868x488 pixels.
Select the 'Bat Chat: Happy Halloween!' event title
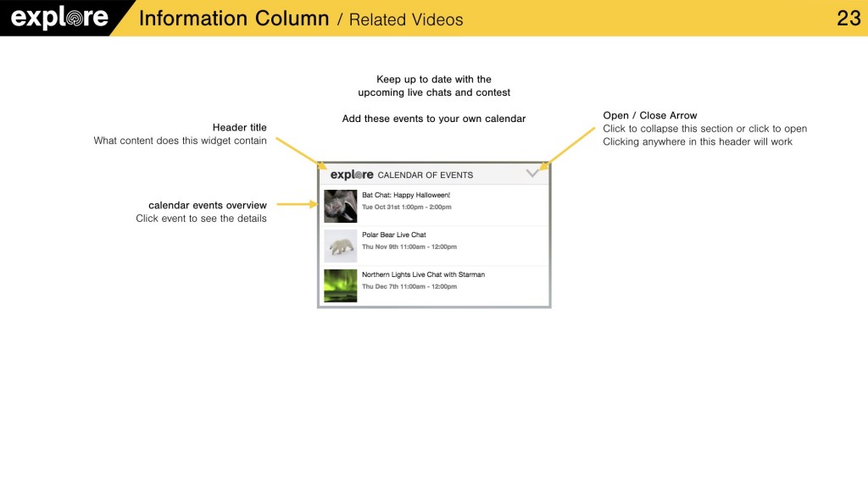[x=406, y=195]
